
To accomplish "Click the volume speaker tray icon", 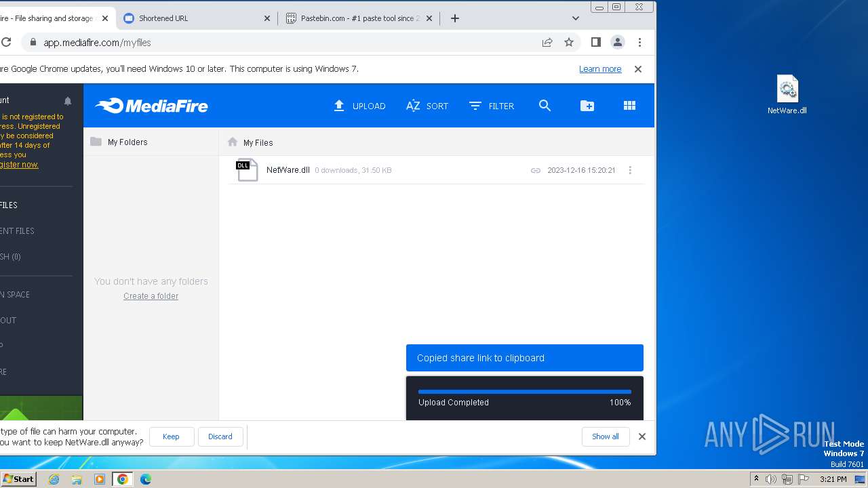I will tap(771, 479).
